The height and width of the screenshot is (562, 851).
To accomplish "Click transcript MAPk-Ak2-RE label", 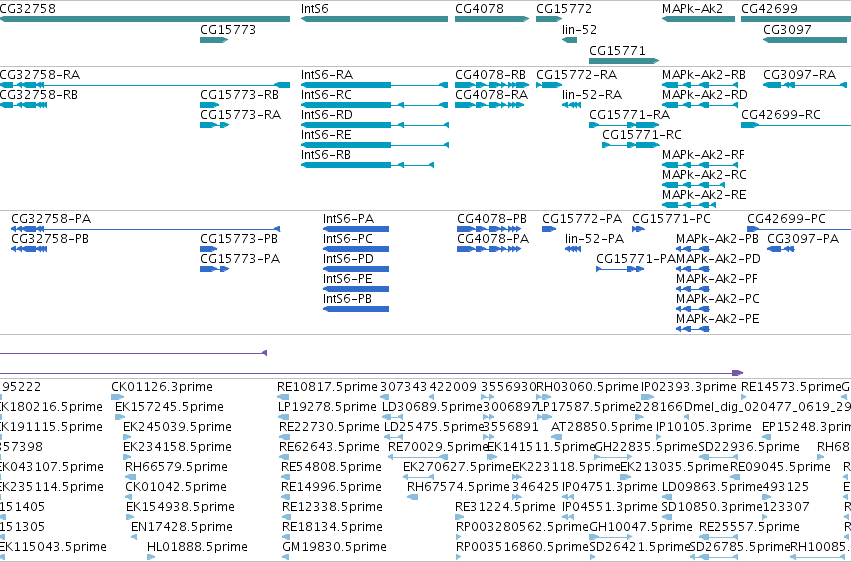I will (x=704, y=194).
